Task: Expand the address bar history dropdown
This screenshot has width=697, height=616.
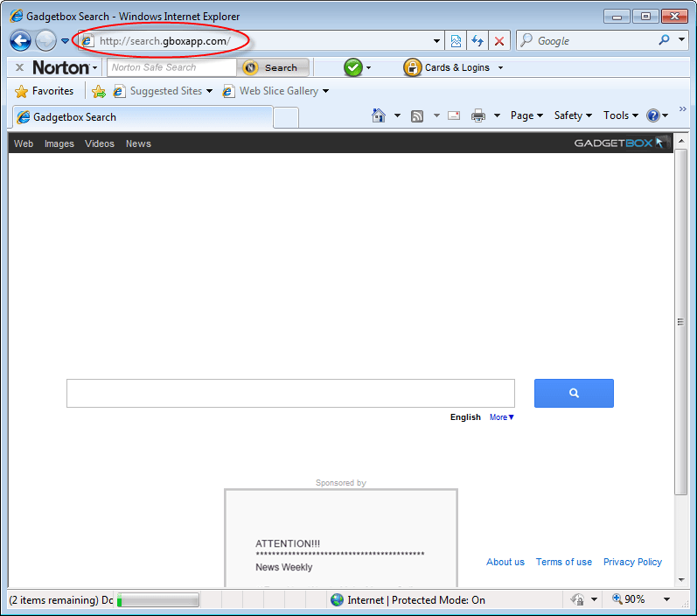Action: [436, 41]
